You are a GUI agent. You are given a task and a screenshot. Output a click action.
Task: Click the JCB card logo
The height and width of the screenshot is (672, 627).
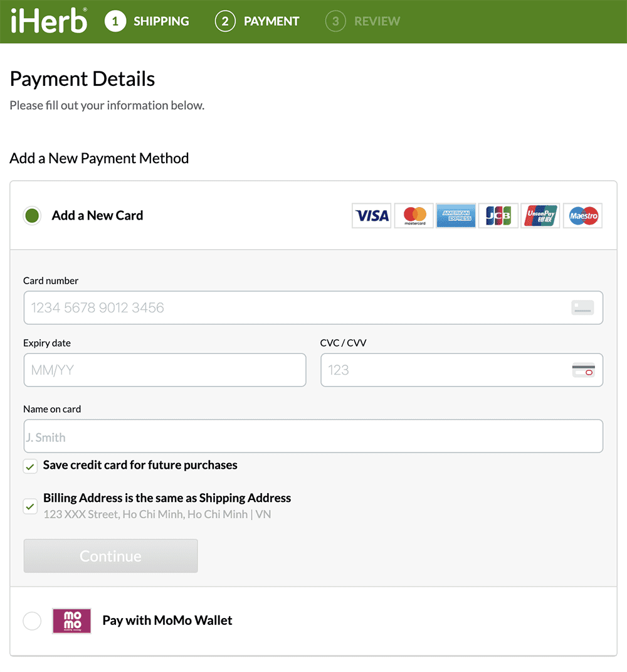tap(498, 215)
